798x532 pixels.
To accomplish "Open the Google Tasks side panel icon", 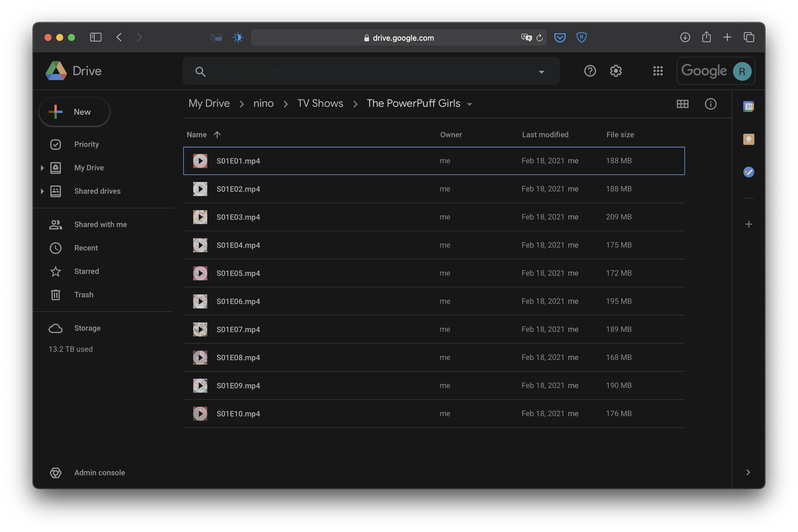I will pos(749,172).
